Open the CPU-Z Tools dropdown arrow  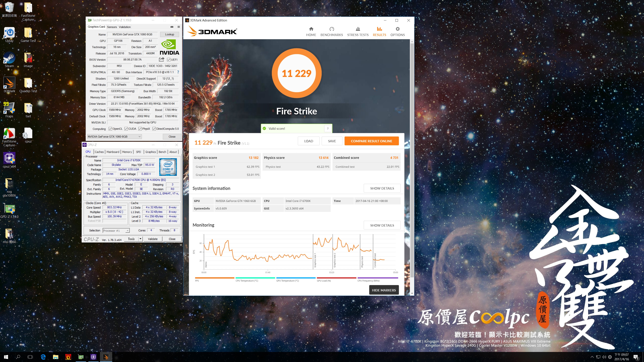point(140,239)
